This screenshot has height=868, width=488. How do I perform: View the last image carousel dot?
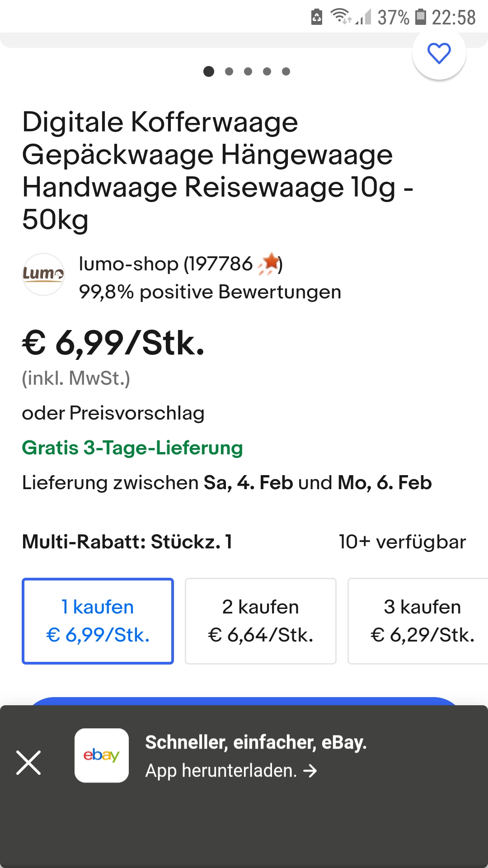286,71
